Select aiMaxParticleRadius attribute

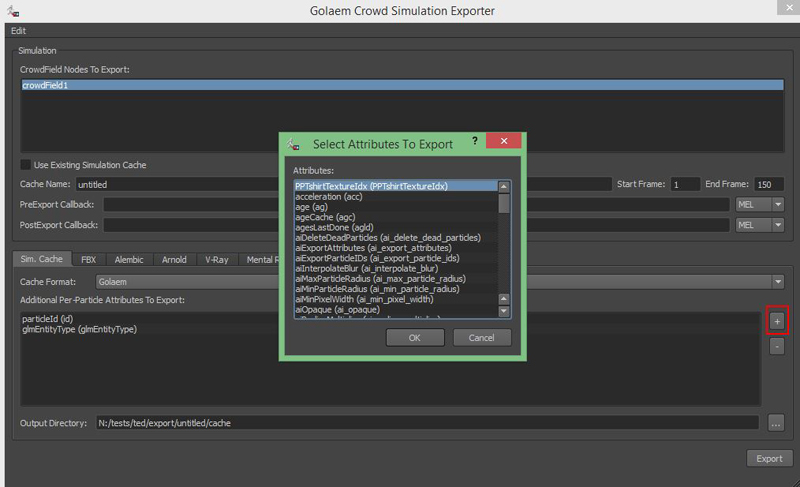[396, 278]
